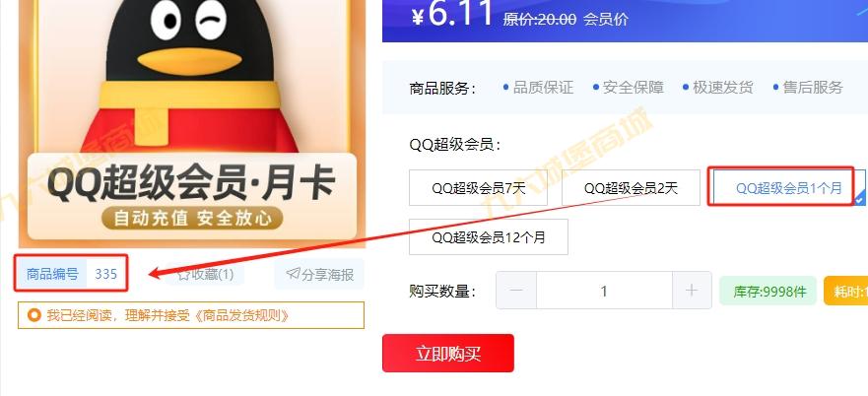Click the minus quantity button
This screenshot has width=868, height=396.
pyautogui.click(x=516, y=291)
